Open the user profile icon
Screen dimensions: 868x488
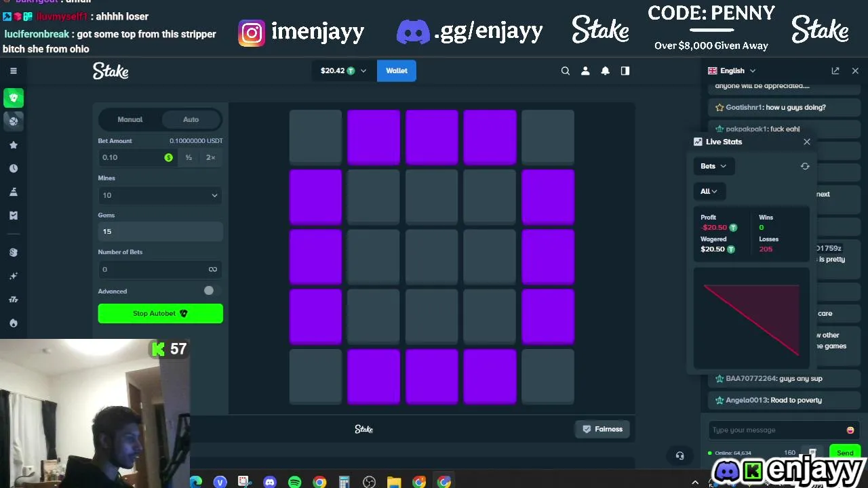click(x=585, y=70)
